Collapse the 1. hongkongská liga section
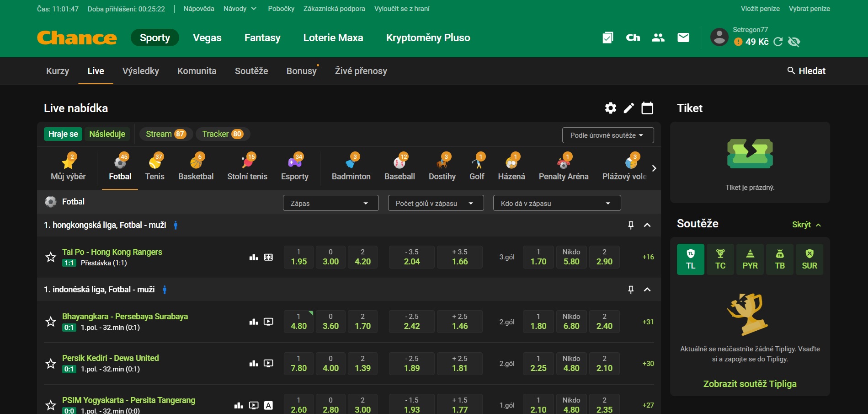 [x=647, y=225]
